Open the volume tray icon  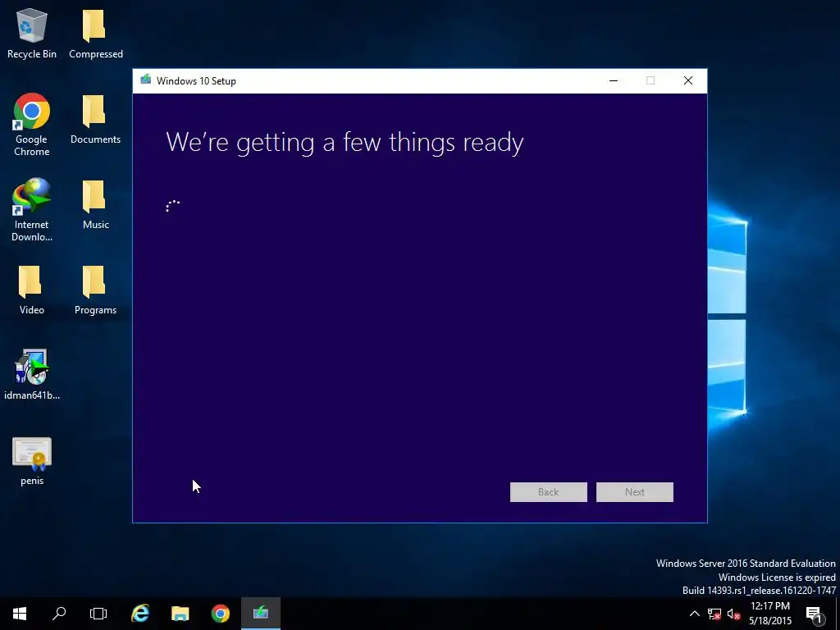point(734,614)
